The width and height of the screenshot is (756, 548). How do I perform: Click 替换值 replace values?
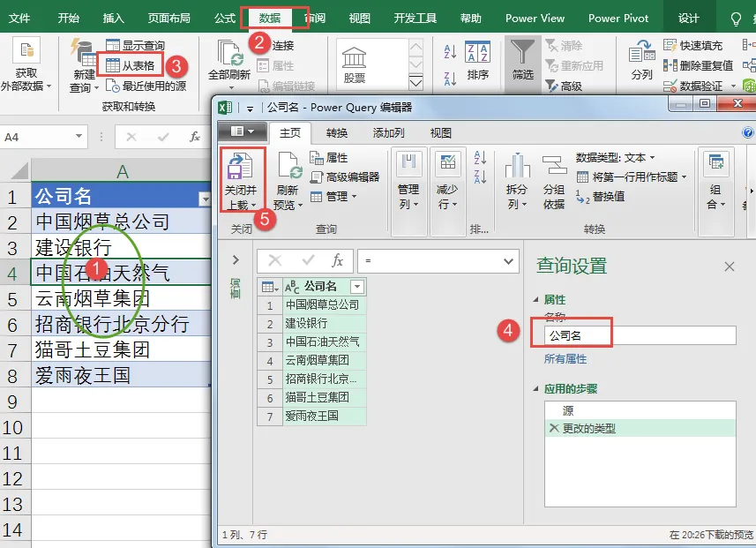[601, 196]
